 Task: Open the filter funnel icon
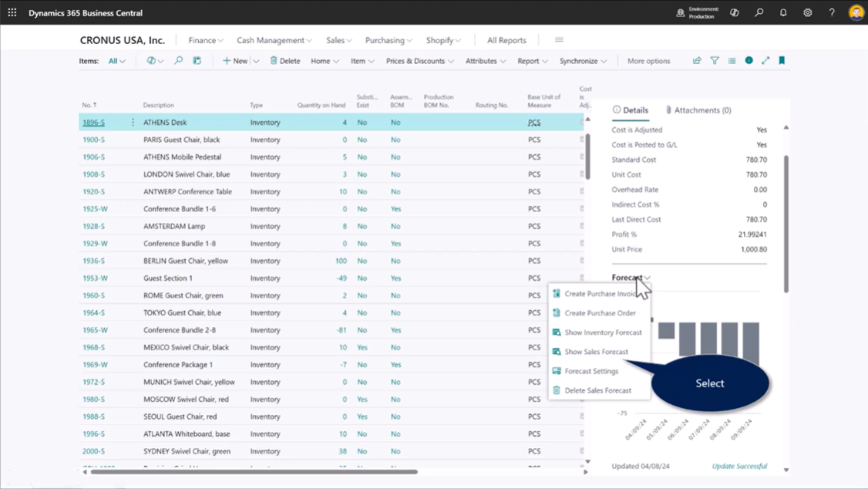pos(715,60)
